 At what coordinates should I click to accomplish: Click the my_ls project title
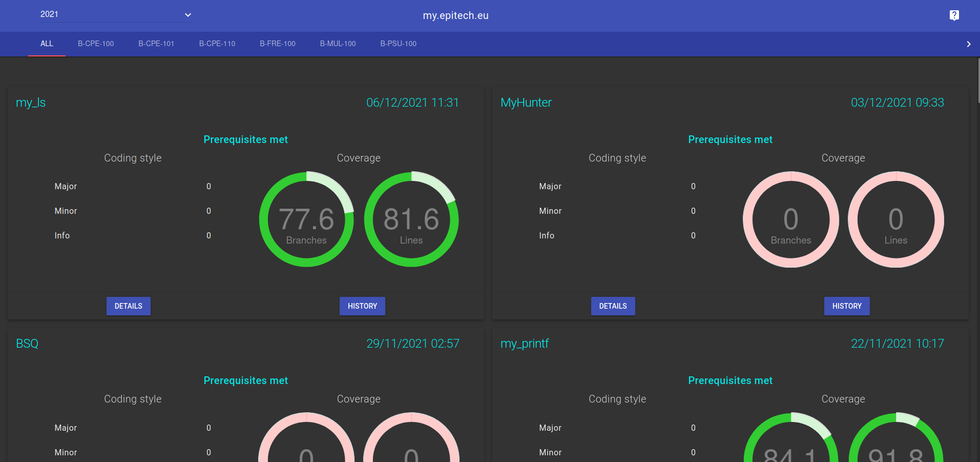(x=31, y=103)
